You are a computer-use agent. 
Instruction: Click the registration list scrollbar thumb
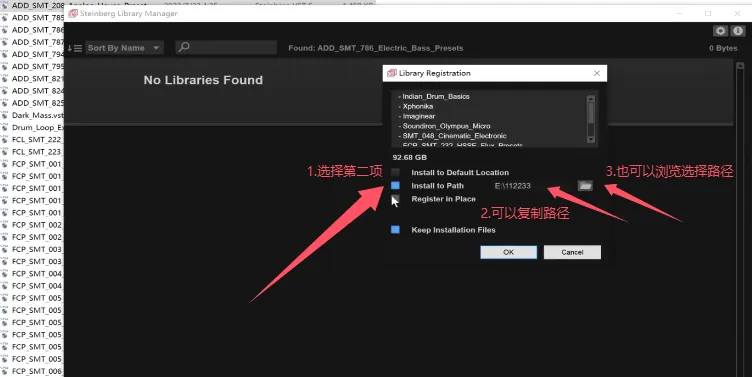pos(591,113)
